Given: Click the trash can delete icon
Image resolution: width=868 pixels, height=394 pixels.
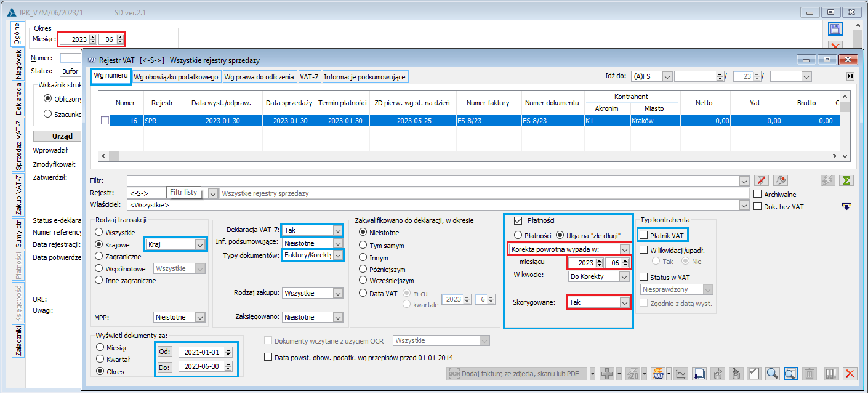Looking at the screenshot, I should click(810, 373).
